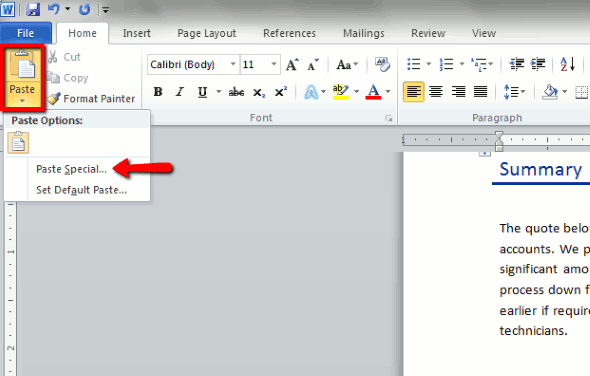Viewport: 590px width, 376px height.
Task: Switch to the Home tab
Action: click(82, 33)
